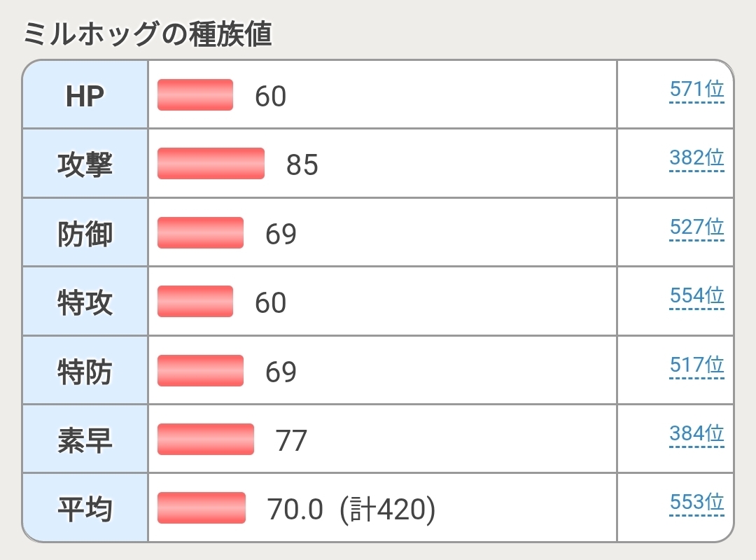This screenshot has width=756, height=560.
Task: Click the red bar next to 85
Action: 211,163
